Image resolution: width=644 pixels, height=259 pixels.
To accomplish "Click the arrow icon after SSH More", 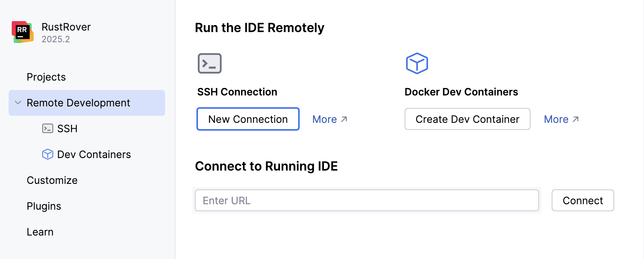I will point(344,119).
